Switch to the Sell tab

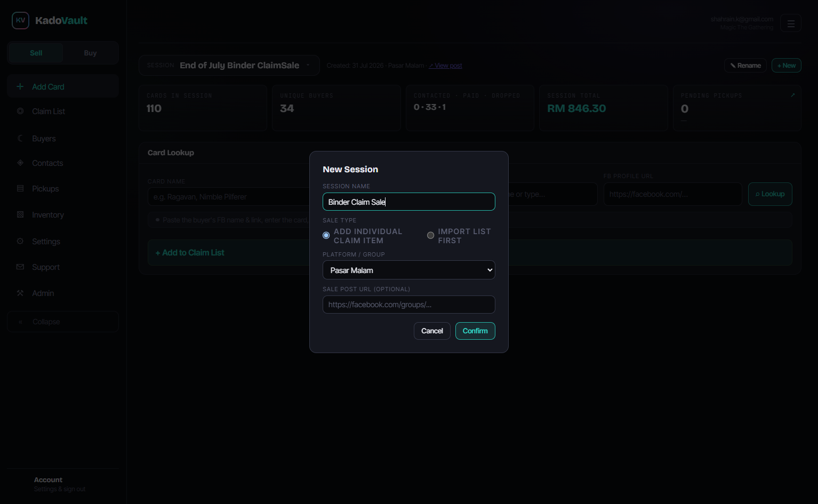(x=36, y=53)
